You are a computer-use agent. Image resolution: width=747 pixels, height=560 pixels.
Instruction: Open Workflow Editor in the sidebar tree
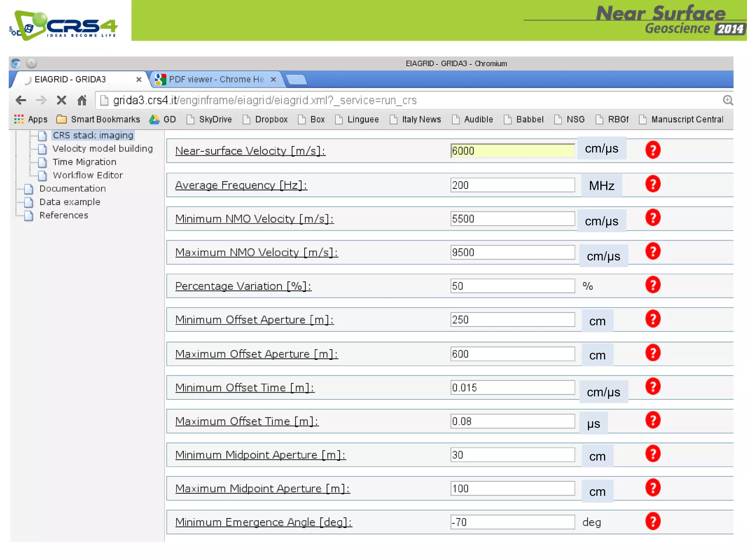pyautogui.click(x=88, y=175)
